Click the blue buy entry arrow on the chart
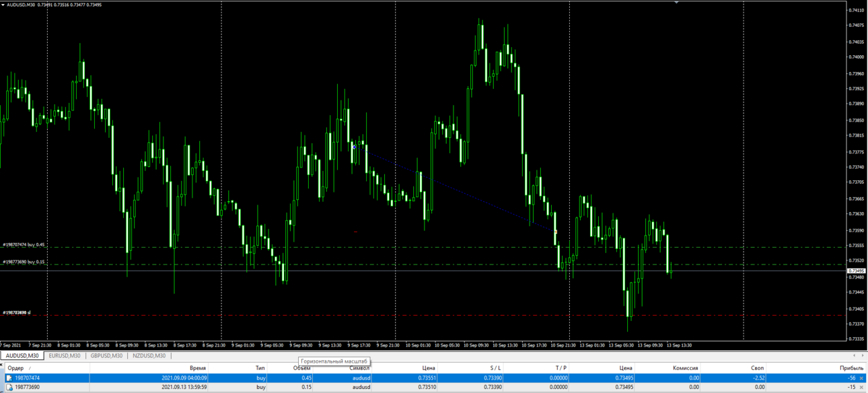 [354, 147]
